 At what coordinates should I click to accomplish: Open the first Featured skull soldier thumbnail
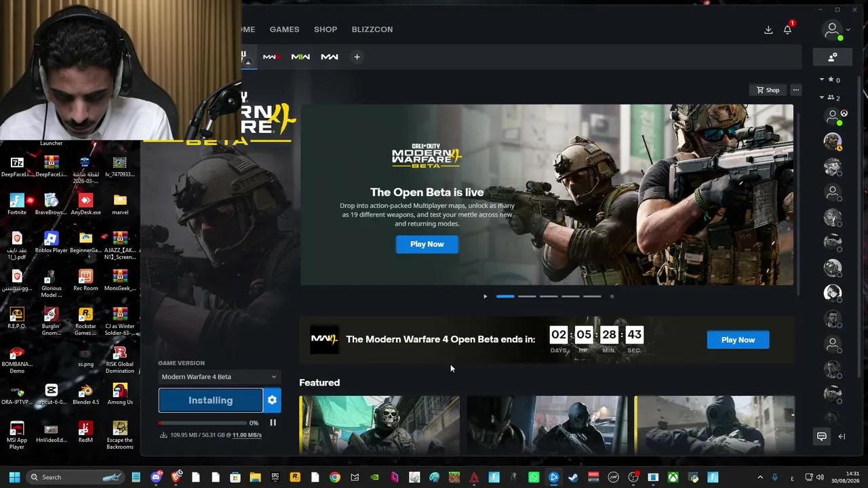(379, 425)
